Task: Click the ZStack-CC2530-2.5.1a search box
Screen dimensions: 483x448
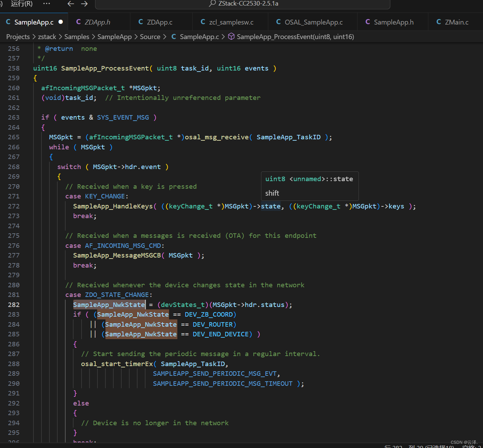Action: click(x=243, y=4)
